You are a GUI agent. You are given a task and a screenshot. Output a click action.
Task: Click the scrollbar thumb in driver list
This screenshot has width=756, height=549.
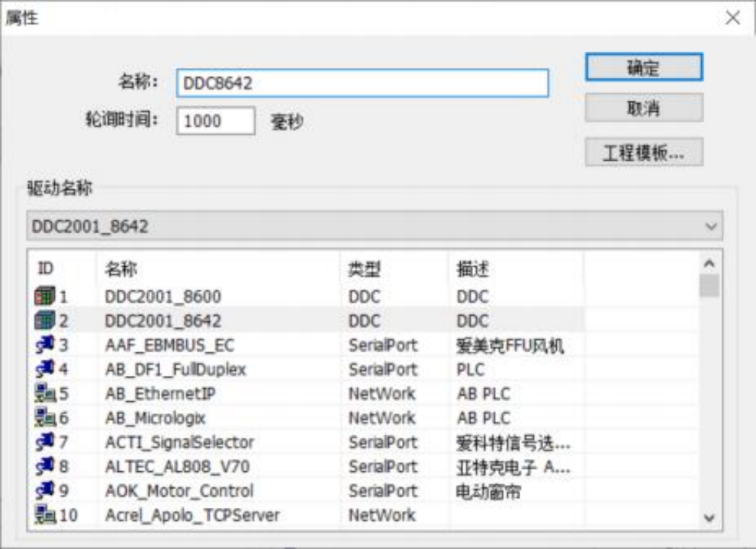click(x=709, y=285)
